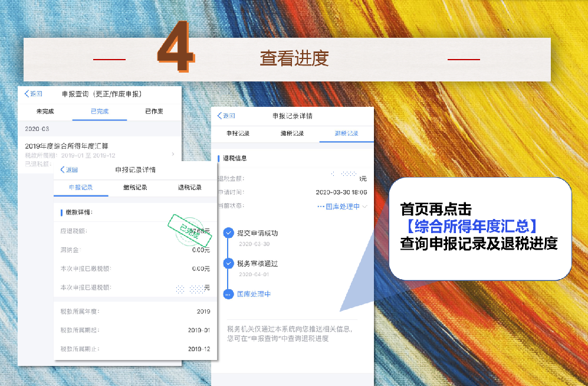Click the 缴款详情 heading
This screenshot has height=386, width=588.
79,212
